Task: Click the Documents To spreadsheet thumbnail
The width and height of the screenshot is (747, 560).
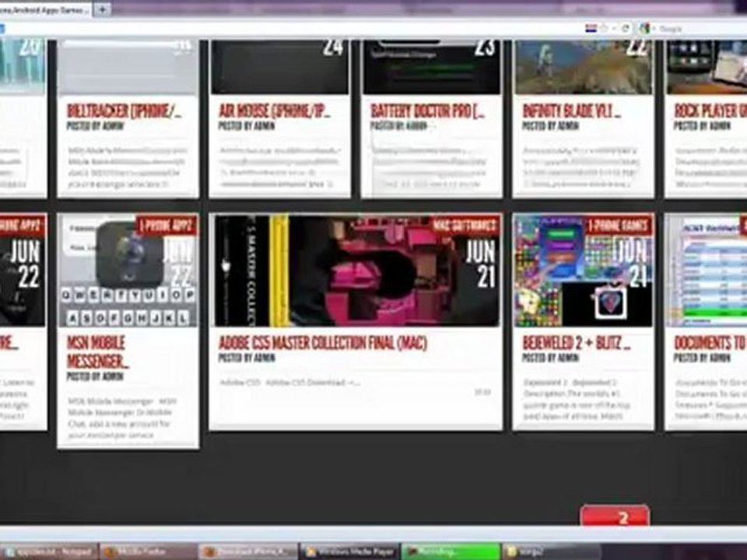Action: [707, 271]
